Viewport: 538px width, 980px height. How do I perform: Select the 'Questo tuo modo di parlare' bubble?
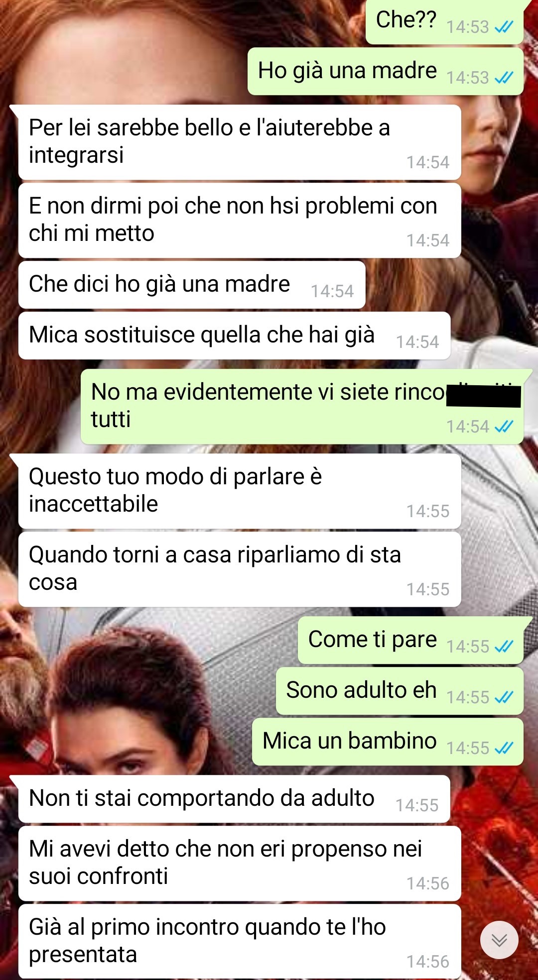click(240, 491)
